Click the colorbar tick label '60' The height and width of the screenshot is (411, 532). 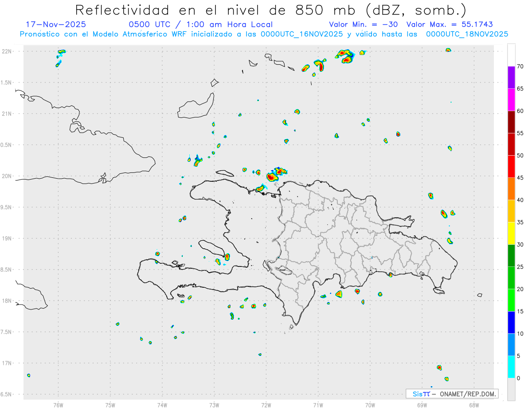tap(520, 111)
